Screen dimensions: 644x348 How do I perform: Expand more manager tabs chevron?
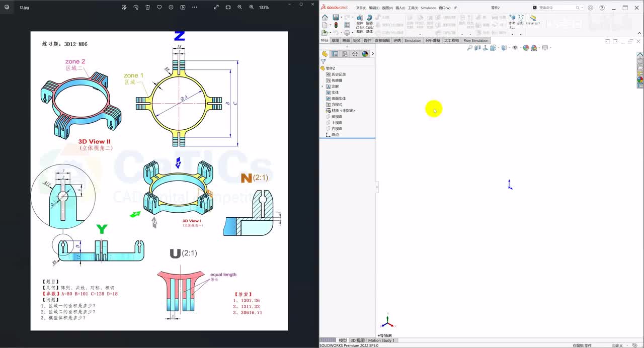point(373,54)
